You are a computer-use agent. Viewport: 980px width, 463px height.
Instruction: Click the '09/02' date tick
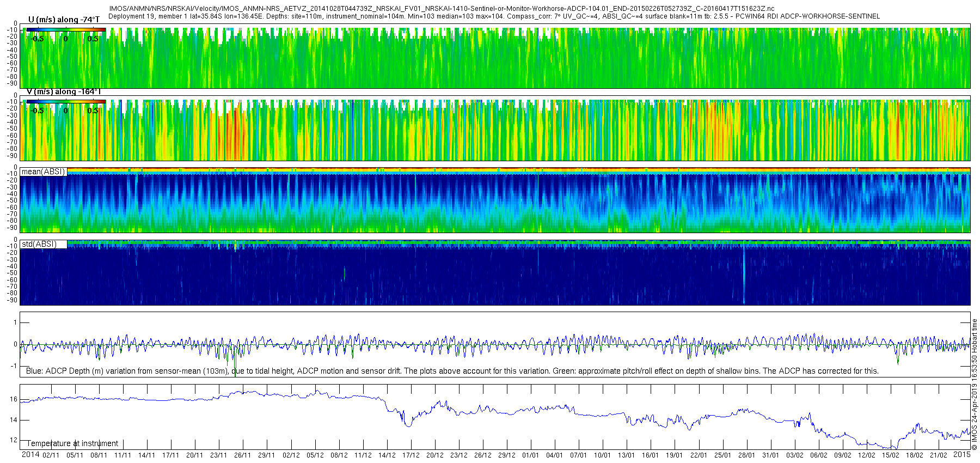pyautogui.click(x=842, y=455)
